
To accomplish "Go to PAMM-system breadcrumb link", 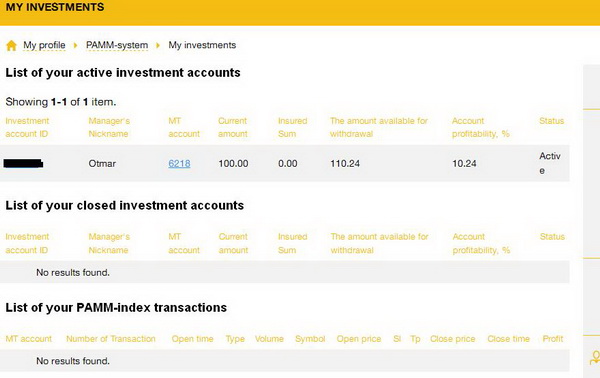I will 117,45.
